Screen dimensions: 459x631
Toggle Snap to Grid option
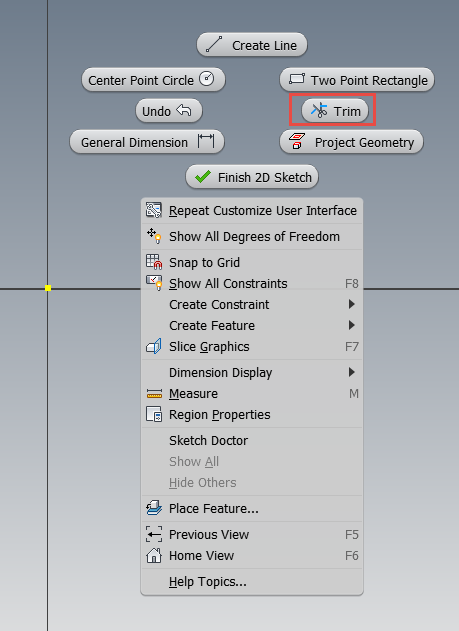pyautogui.click(x=252, y=262)
